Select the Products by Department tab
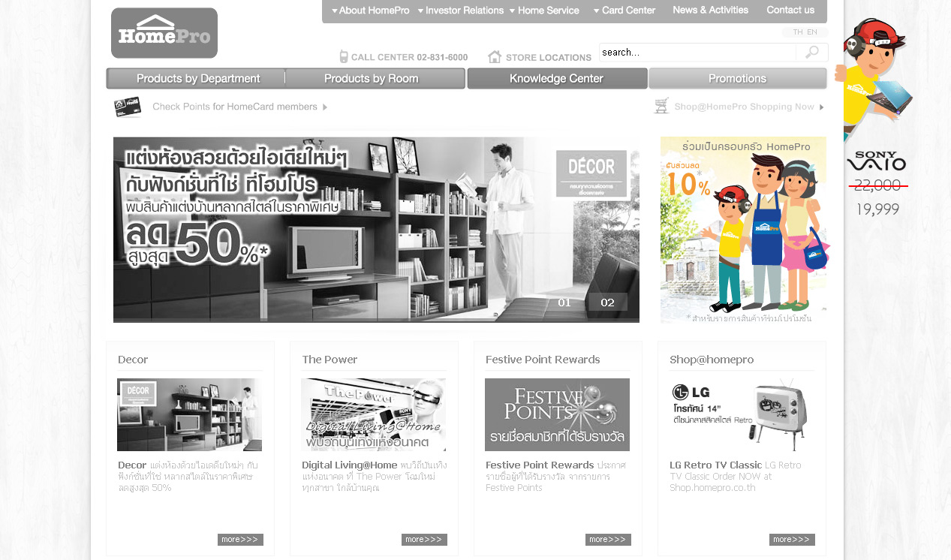Screen dimensions: 951x560 click(196, 78)
